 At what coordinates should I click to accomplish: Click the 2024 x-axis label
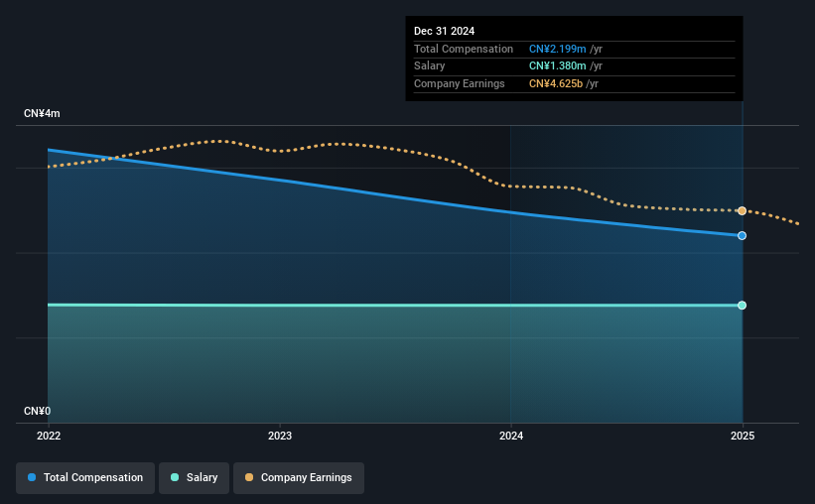(511, 436)
